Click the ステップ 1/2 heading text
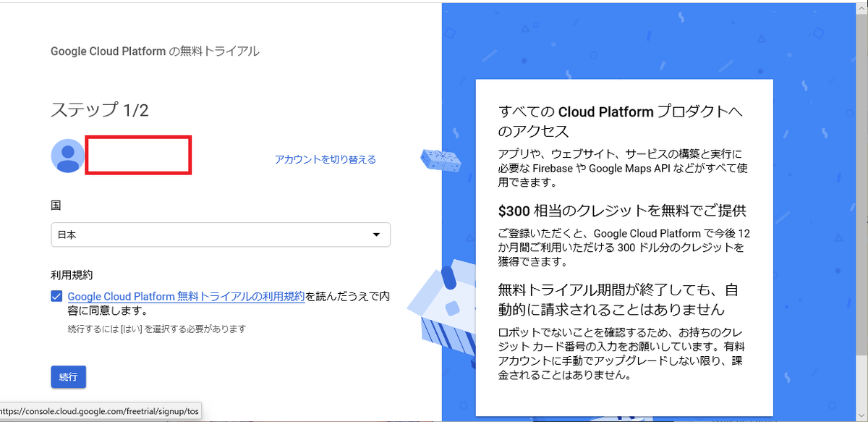This screenshot has height=422, width=868. [100, 110]
